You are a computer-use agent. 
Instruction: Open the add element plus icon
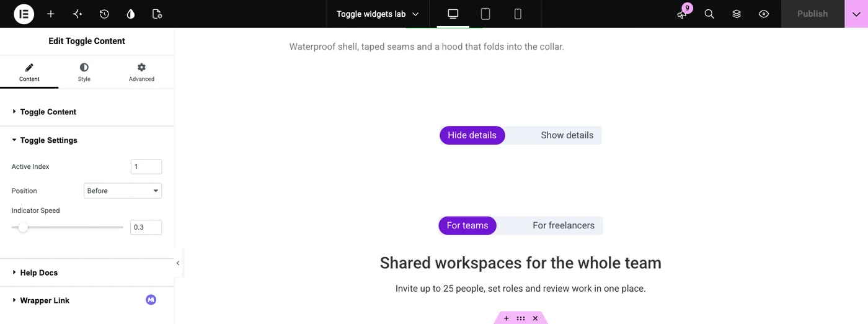tap(51, 14)
